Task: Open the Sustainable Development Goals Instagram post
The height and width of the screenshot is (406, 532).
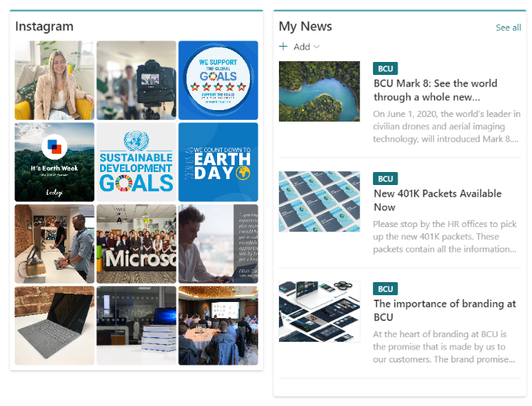Action: tap(136, 162)
